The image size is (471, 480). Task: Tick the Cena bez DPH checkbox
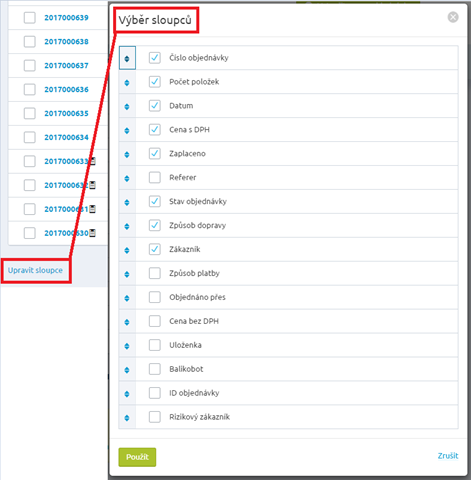(155, 321)
